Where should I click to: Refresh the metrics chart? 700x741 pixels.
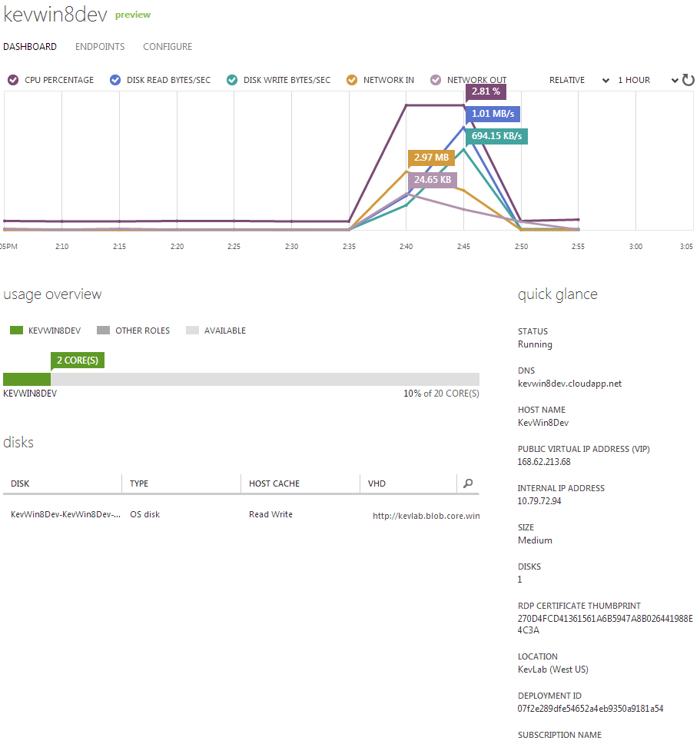(x=688, y=80)
